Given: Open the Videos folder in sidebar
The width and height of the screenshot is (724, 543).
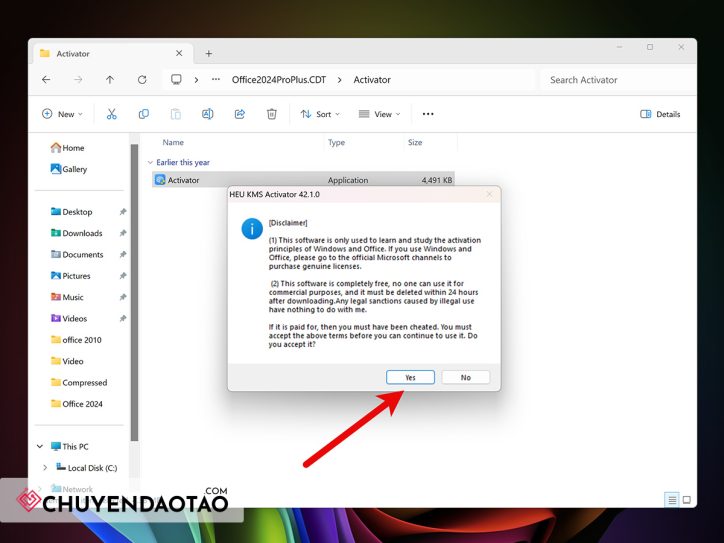Looking at the screenshot, I should point(69,319).
